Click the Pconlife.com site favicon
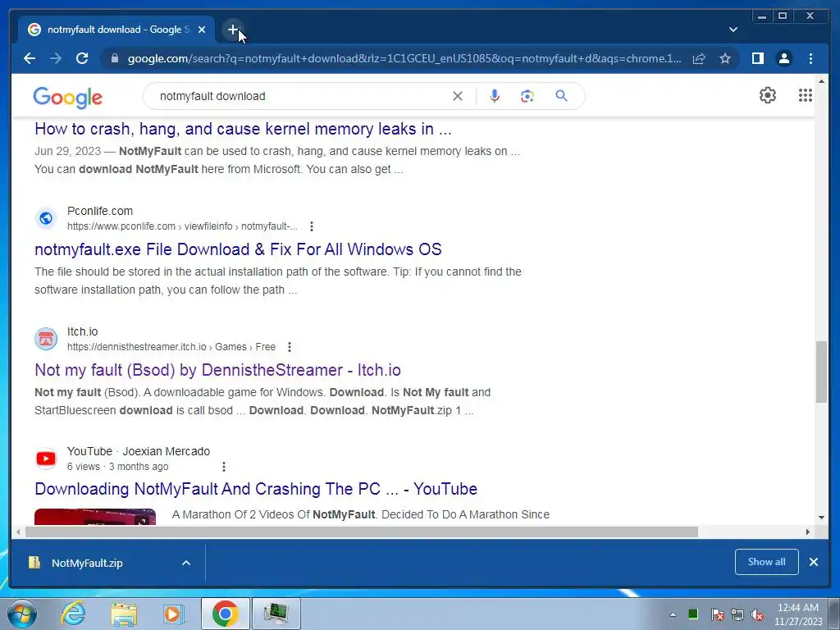 point(46,218)
